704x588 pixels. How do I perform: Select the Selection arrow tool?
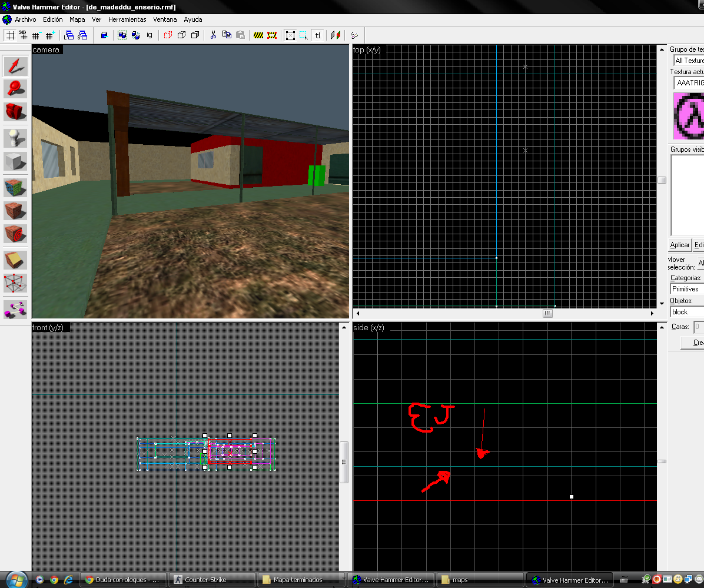tap(15, 66)
